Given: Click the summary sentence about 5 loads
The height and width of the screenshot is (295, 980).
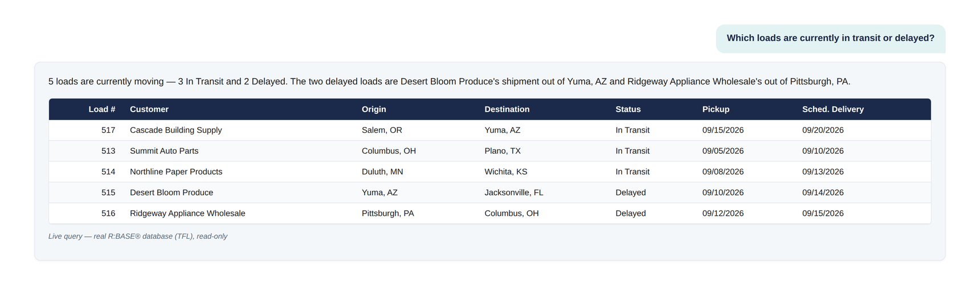Looking at the screenshot, I should (x=449, y=81).
